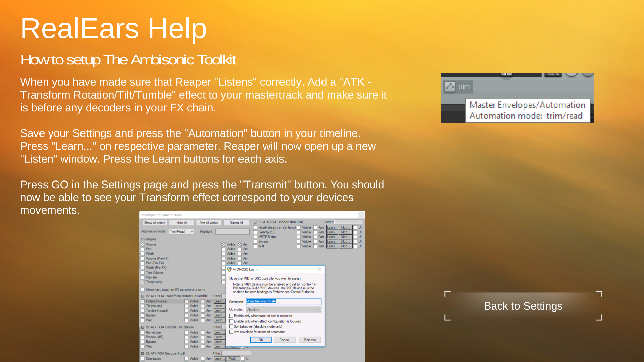Screen dimensions: 644x362
Task: Collapse ATK FOA Transform RotateTiltTumble section
Action: coord(143,296)
